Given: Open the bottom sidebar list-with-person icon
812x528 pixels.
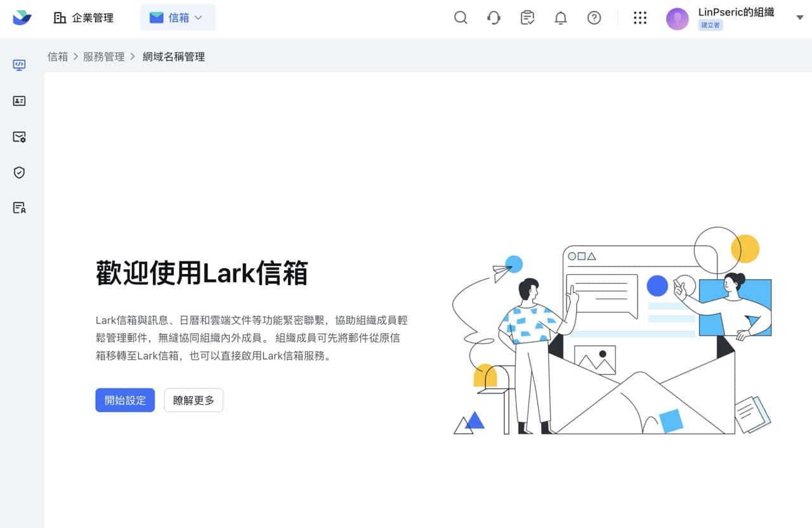Looking at the screenshot, I should [x=19, y=208].
